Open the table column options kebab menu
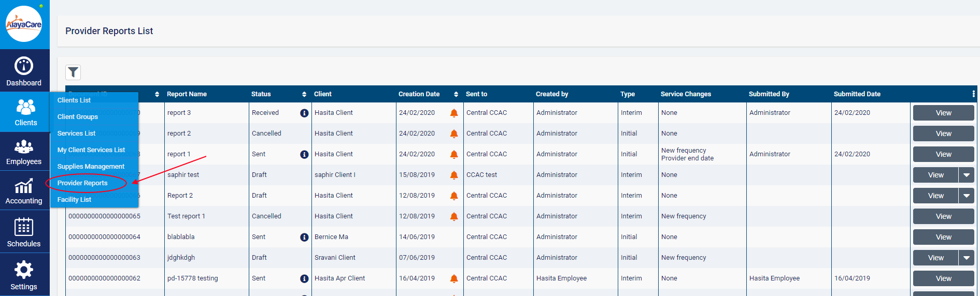Viewport: 980px width, 296px height. 973,94
